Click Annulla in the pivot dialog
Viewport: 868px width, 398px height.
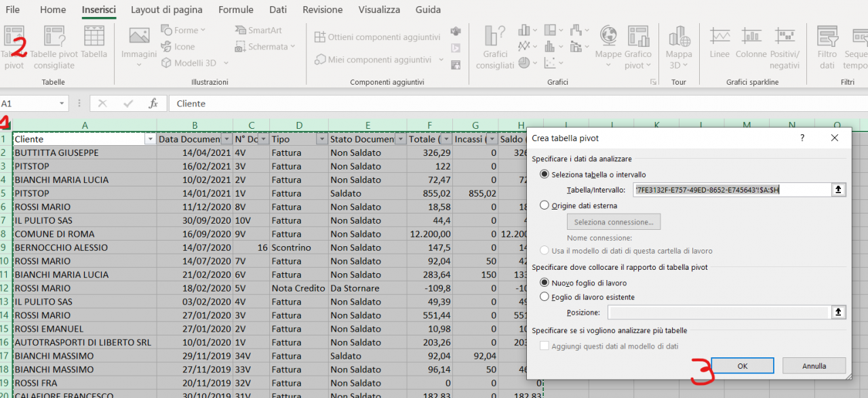[x=814, y=365]
